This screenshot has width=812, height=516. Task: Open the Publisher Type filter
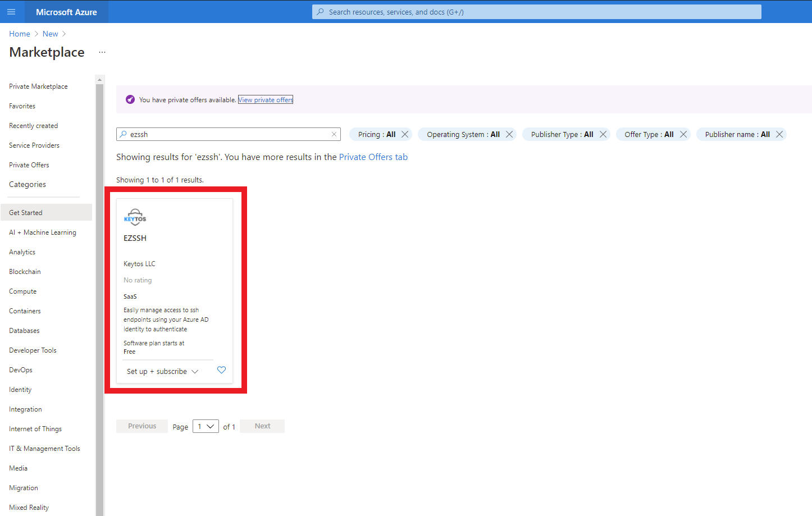[x=562, y=134]
